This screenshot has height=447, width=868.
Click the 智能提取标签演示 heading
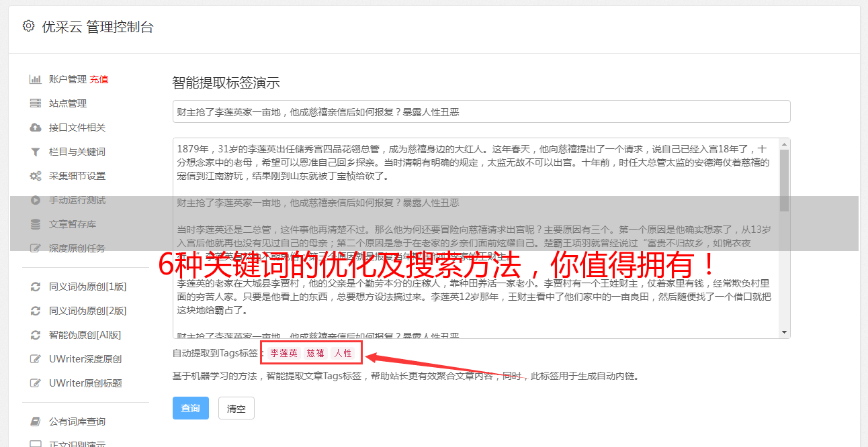point(226,83)
